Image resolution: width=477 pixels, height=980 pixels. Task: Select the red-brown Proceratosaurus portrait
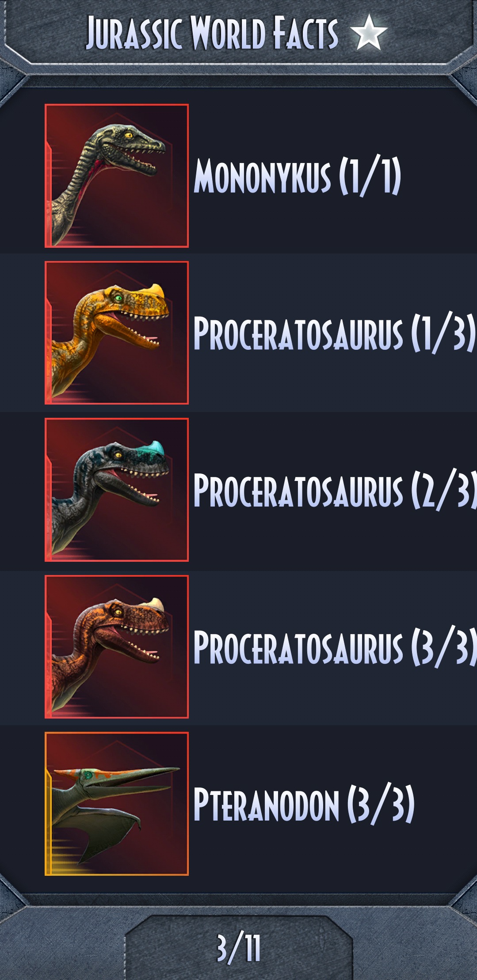[117, 647]
